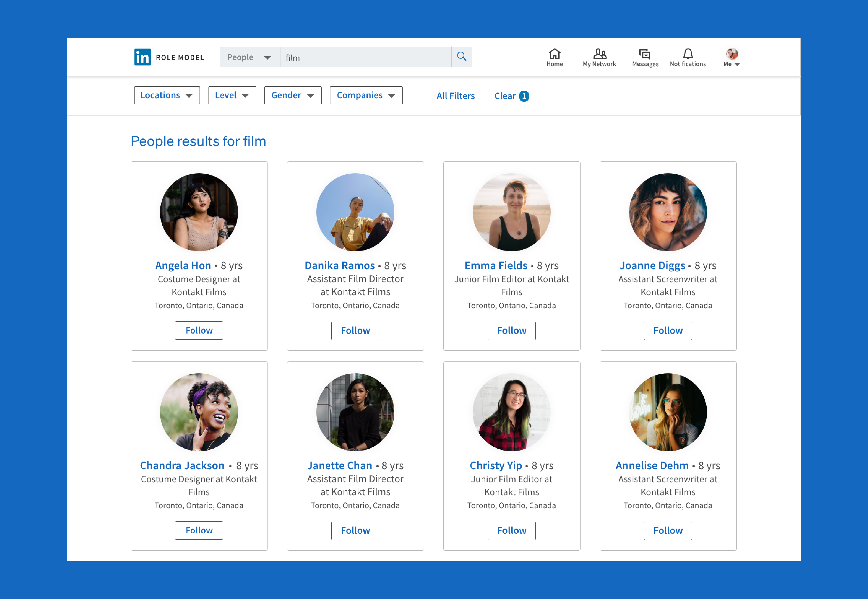Screen dimensions: 868x599
Task: Follow Angela Hon
Action: 199,330
